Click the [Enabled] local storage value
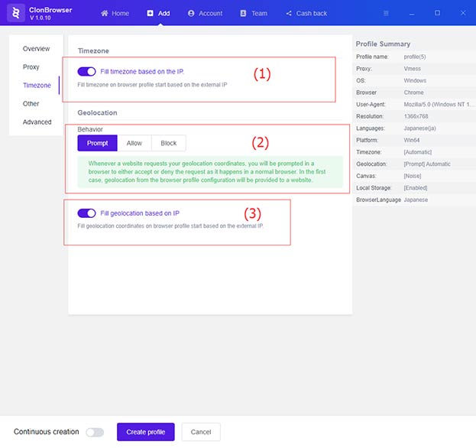The image size is (476, 448). tap(416, 188)
